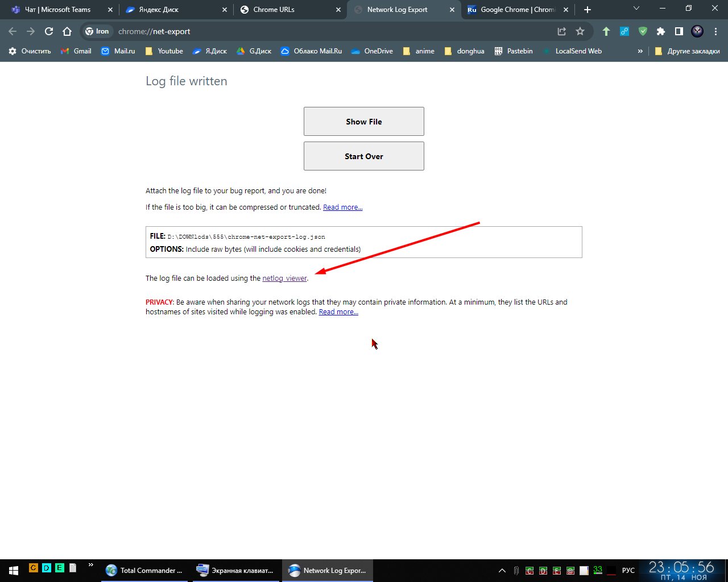The height and width of the screenshot is (582, 728).
Task: Expand the hidden bookmarks chevron
Action: pyautogui.click(x=640, y=51)
